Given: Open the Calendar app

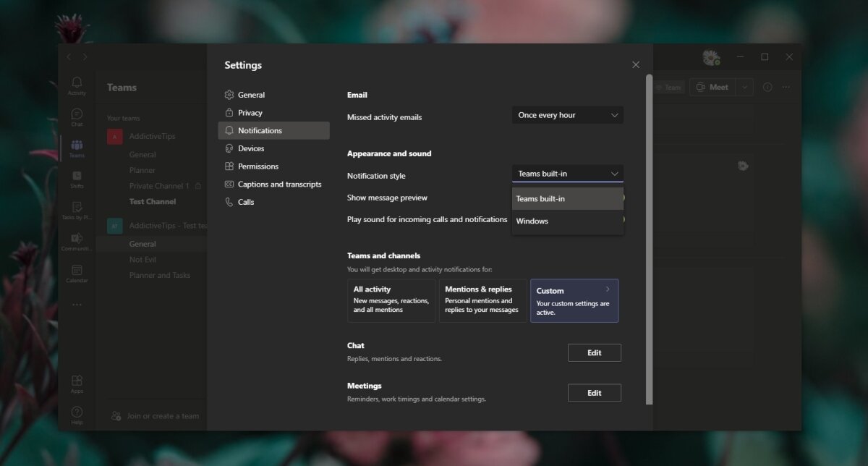Looking at the screenshot, I should 76,271.
